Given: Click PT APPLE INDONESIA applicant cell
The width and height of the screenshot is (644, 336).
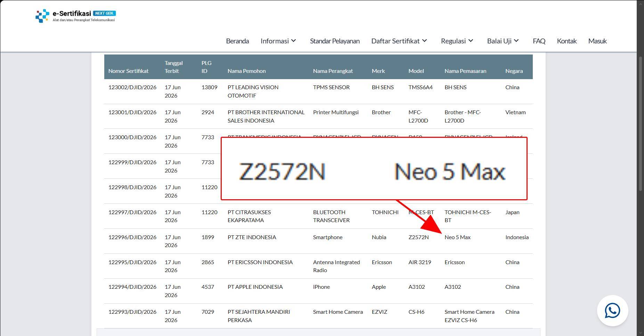Looking at the screenshot, I should tap(255, 287).
